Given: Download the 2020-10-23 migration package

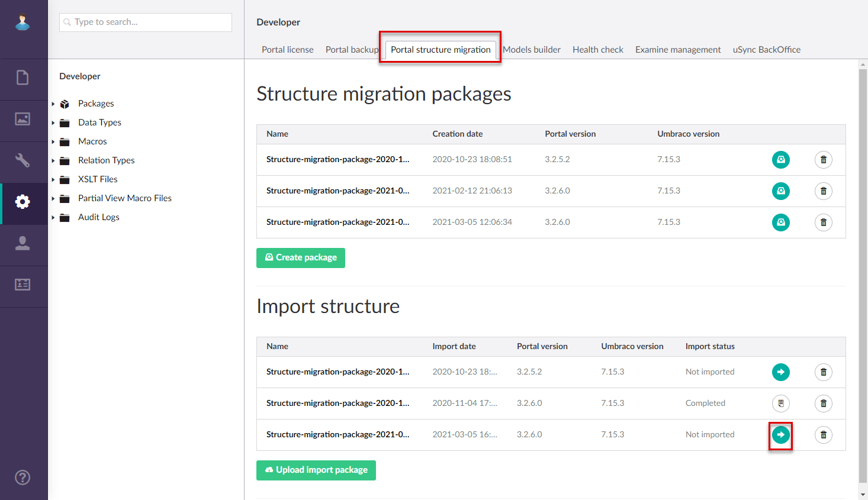Looking at the screenshot, I should [780, 160].
